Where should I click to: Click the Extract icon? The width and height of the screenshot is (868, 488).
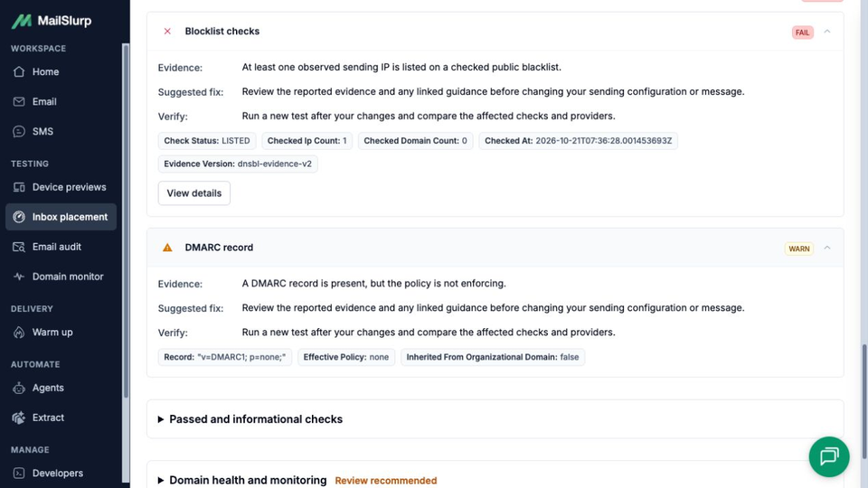(x=19, y=418)
